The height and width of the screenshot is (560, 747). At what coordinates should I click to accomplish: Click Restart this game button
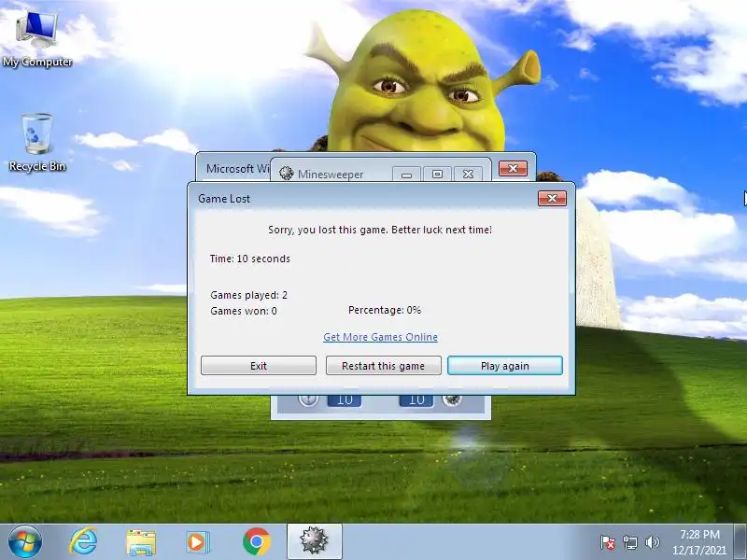[x=383, y=366]
